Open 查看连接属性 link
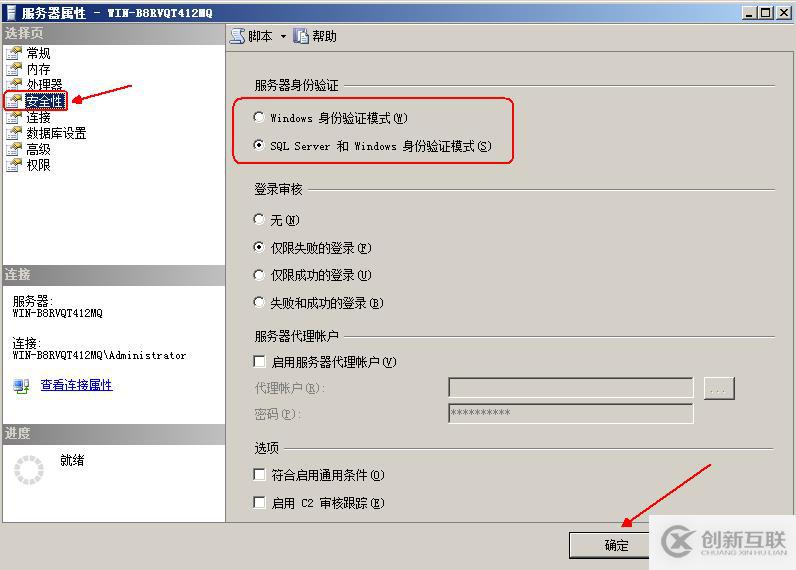This screenshot has height=570, width=796. tap(77, 385)
